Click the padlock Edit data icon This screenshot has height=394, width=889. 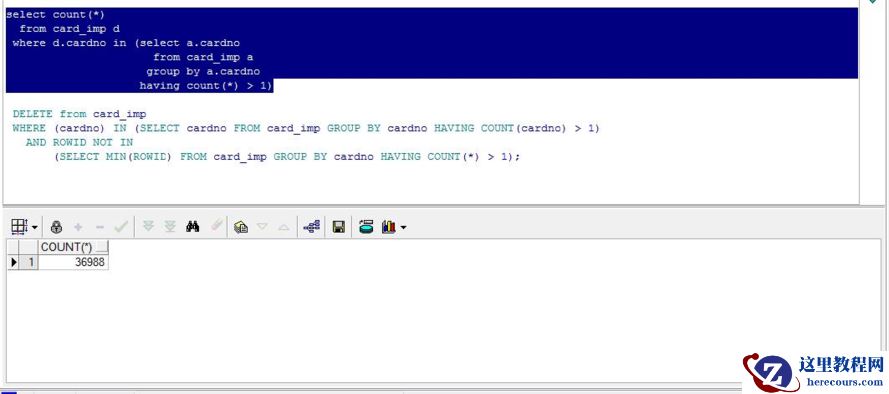click(56, 227)
